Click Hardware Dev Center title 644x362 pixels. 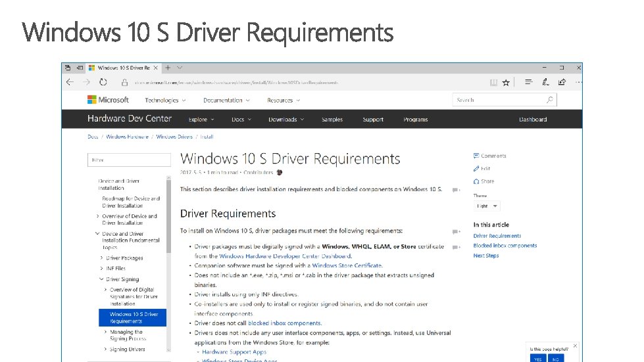[x=130, y=118]
